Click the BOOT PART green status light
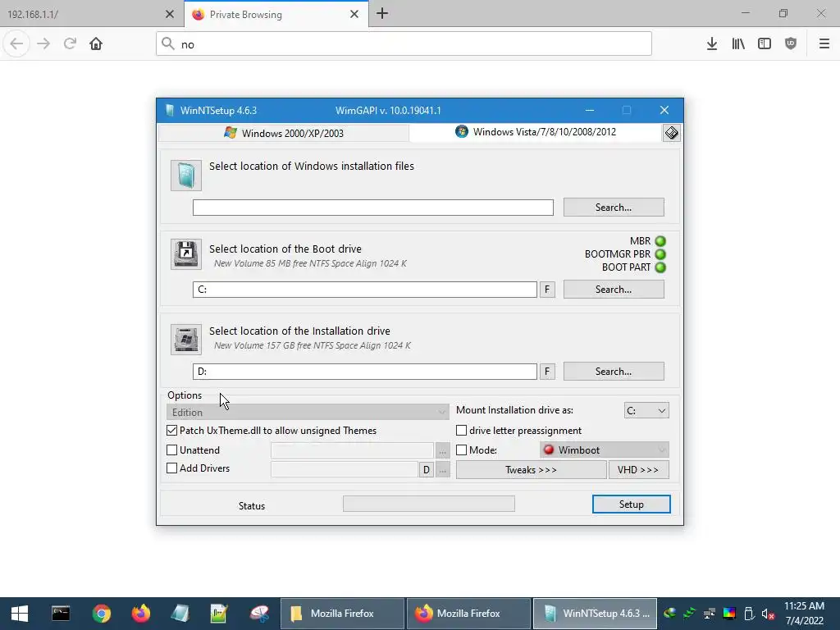This screenshot has height=630, width=840. (660, 267)
